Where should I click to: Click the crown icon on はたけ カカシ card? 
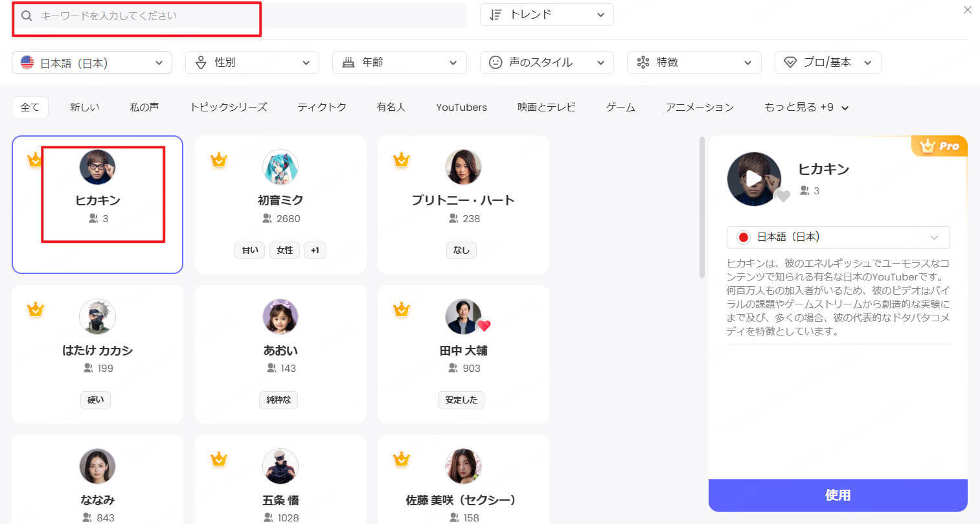pos(36,310)
